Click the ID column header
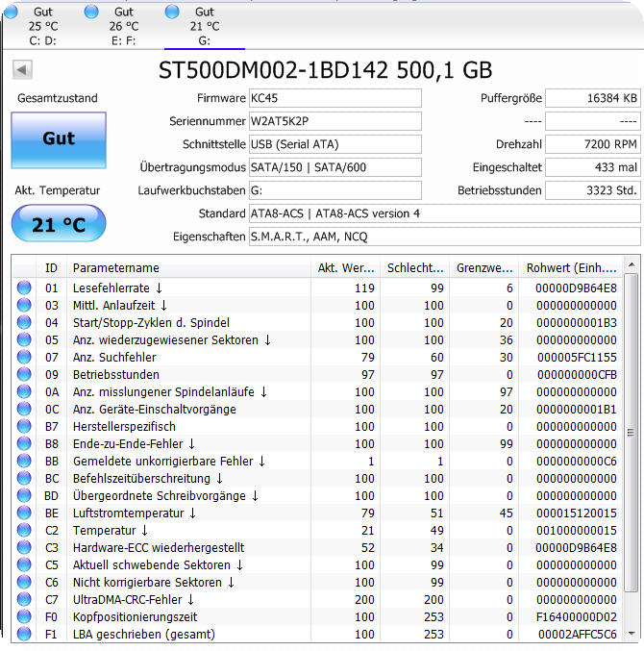This screenshot has height=651, width=644. pos(51,267)
